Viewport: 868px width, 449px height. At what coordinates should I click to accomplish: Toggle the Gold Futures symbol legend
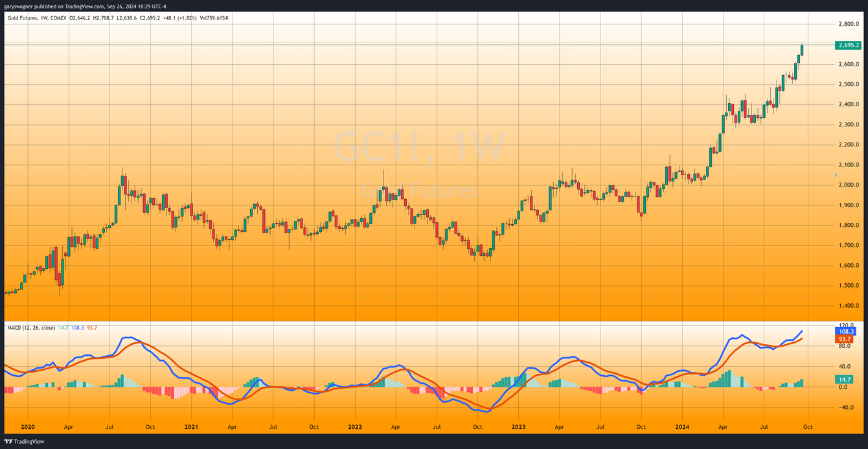tap(24, 19)
